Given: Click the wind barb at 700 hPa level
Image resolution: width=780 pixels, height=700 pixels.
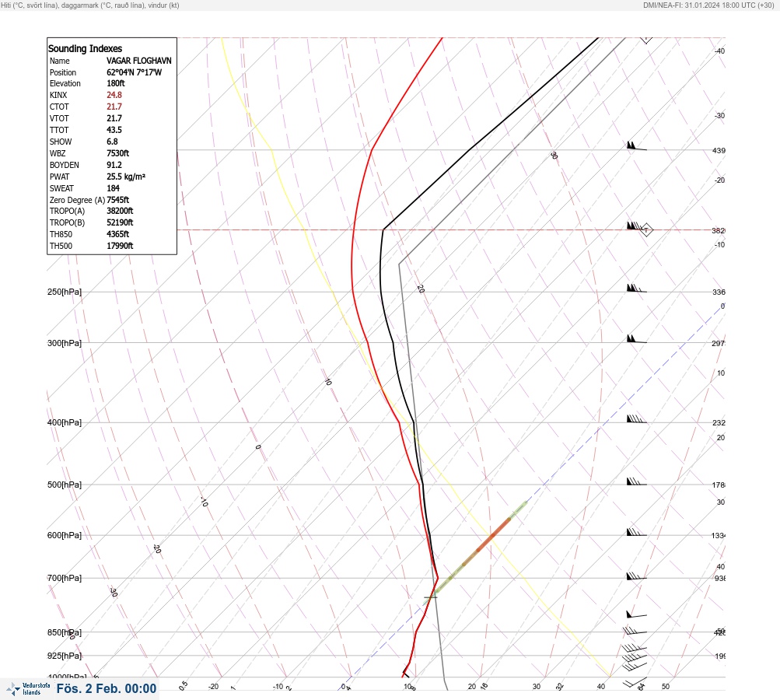Looking at the screenshot, I should (x=636, y=576).
